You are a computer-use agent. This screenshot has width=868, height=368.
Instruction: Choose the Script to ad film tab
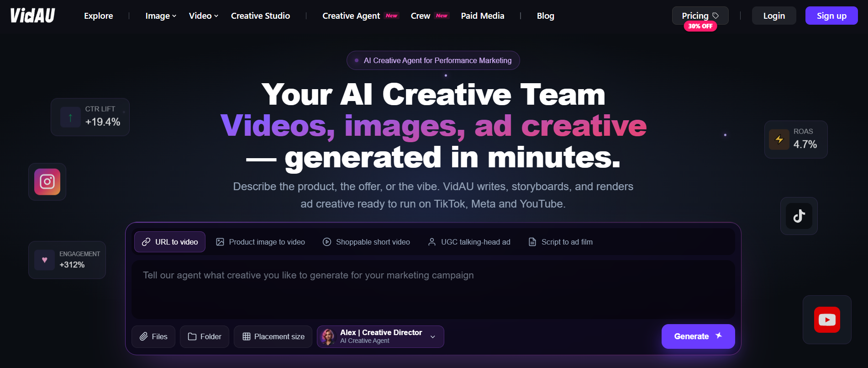tap(560, 242)
